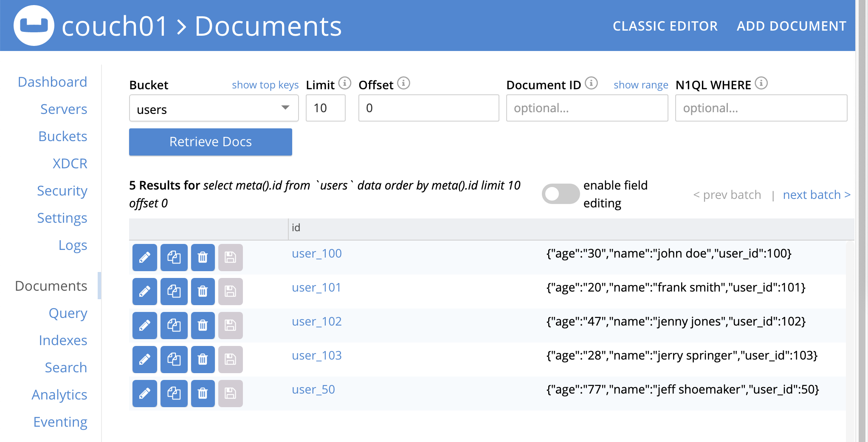Click the Retrieve Docs button
Image resolution: width=868 pixels, height=442 pixels.
211,142
